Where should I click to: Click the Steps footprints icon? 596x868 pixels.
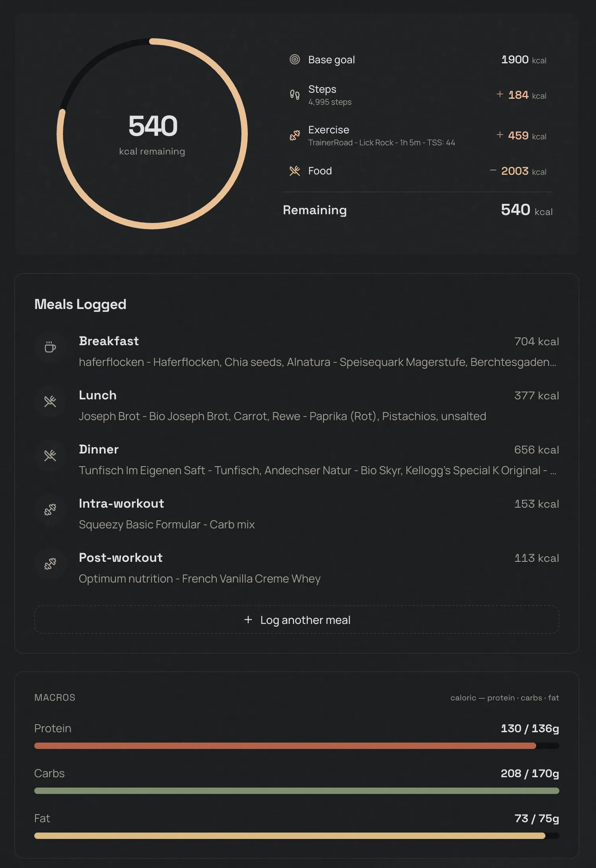pyautogui.click(x=294, y=95)
